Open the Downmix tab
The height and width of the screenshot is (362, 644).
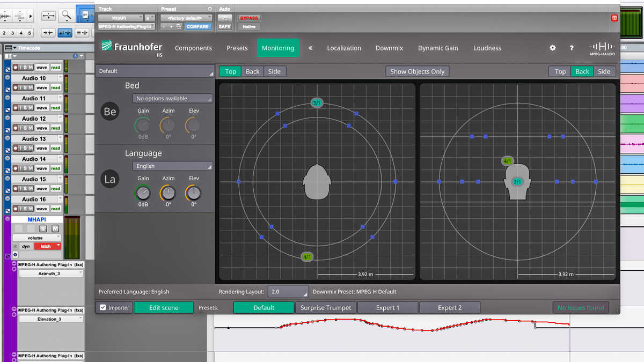389,48
